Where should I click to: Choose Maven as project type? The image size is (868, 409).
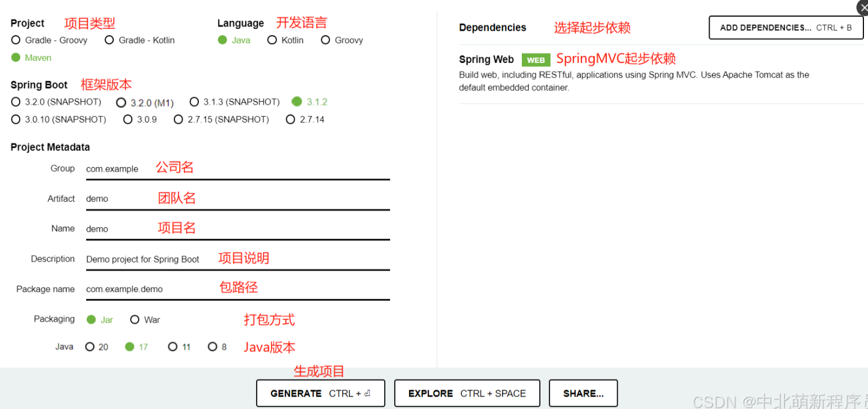(x=31, y=58)
